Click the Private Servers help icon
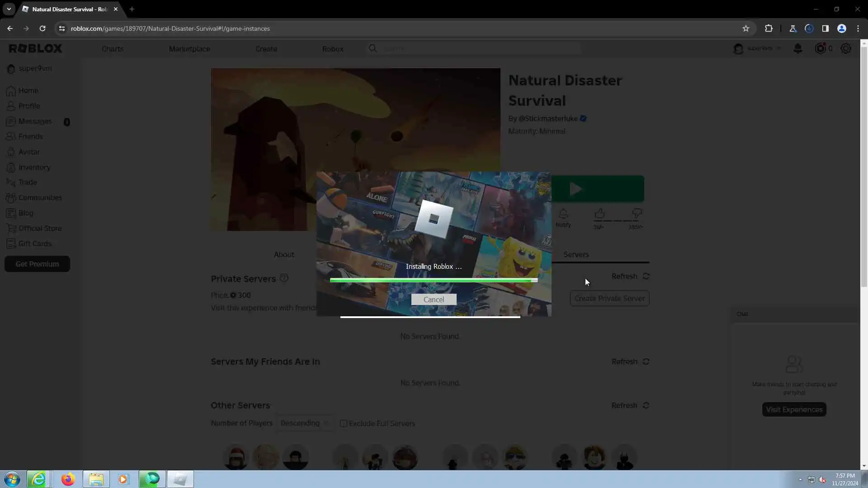Screen dimensions: 868x488 (283, 278)
